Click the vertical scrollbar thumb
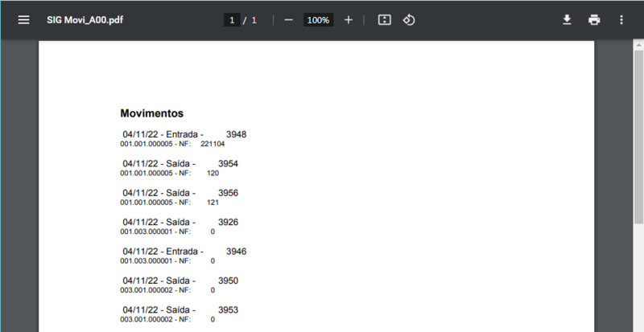The image size is (644, 332). coord(638,137)
